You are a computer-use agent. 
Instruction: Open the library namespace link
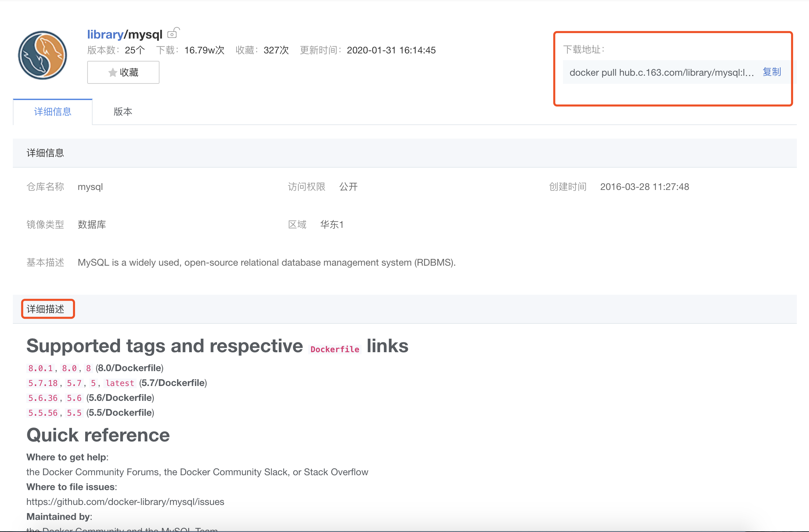[x=105, y=34]
